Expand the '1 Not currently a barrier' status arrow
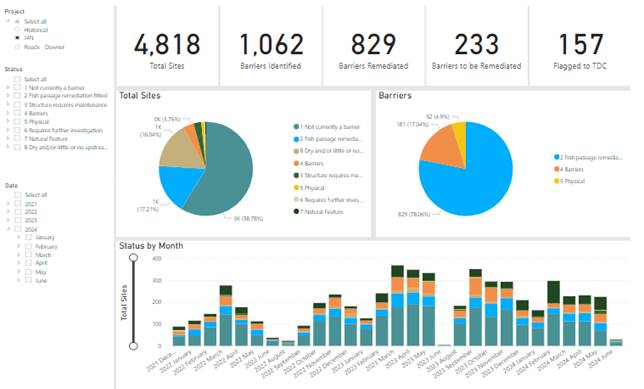 8,87
